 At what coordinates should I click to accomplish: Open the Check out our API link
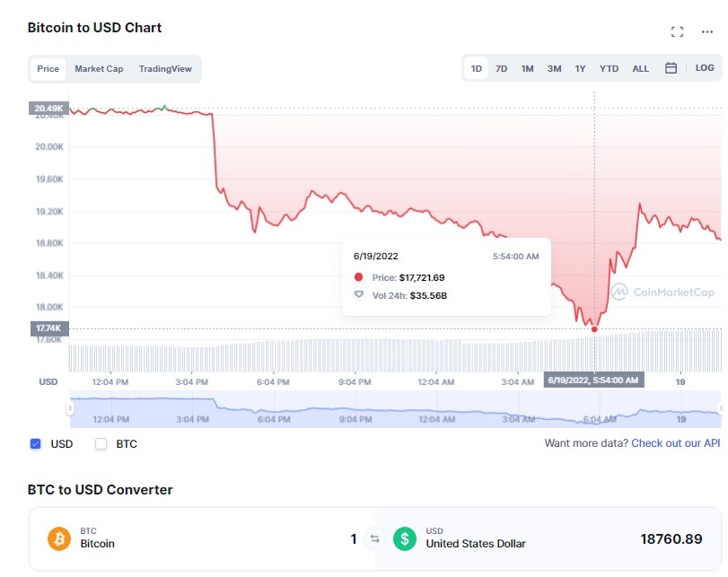pos(675,443)
